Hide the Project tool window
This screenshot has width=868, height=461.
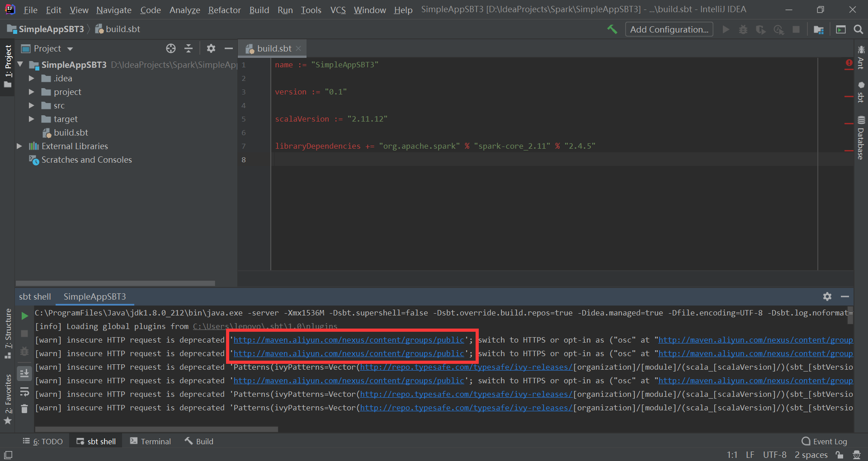[x=229, y=48]
